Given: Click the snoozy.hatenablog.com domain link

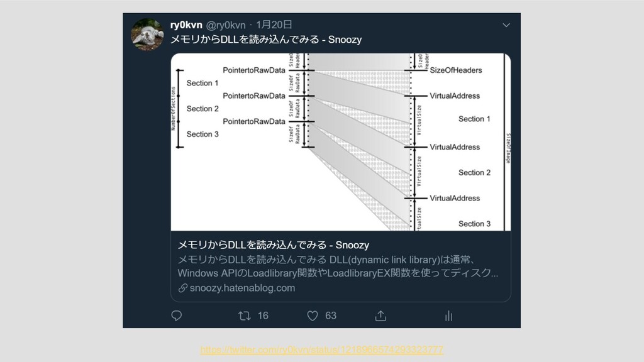Looking at the screenshot, I should [x=242, y=288].
